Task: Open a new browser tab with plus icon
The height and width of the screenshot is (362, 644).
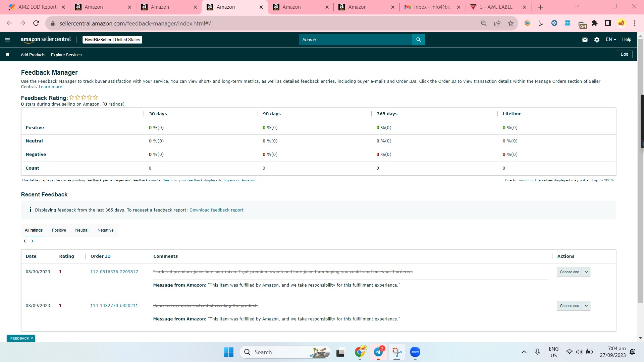Action: click(x=540, y=7)
